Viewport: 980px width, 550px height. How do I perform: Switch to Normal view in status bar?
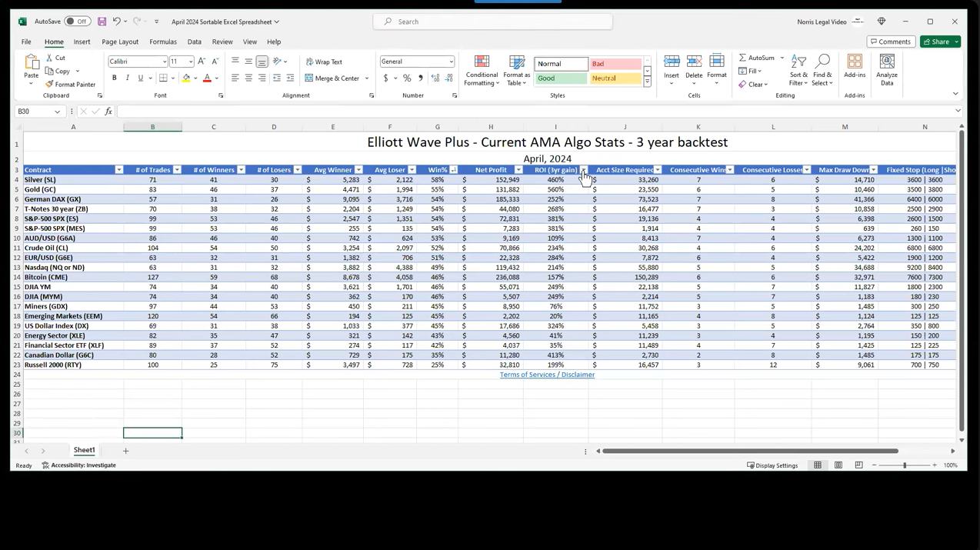[x=818, y=465]
